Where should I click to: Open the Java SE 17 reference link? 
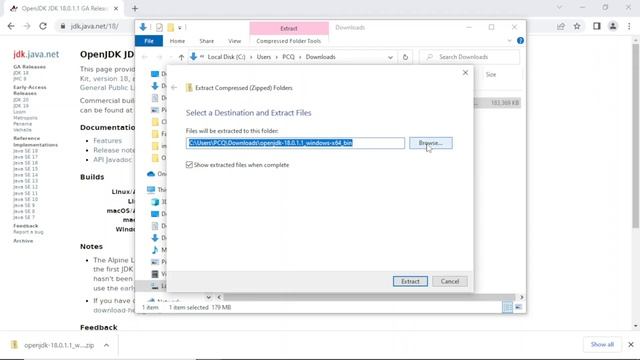25,157
